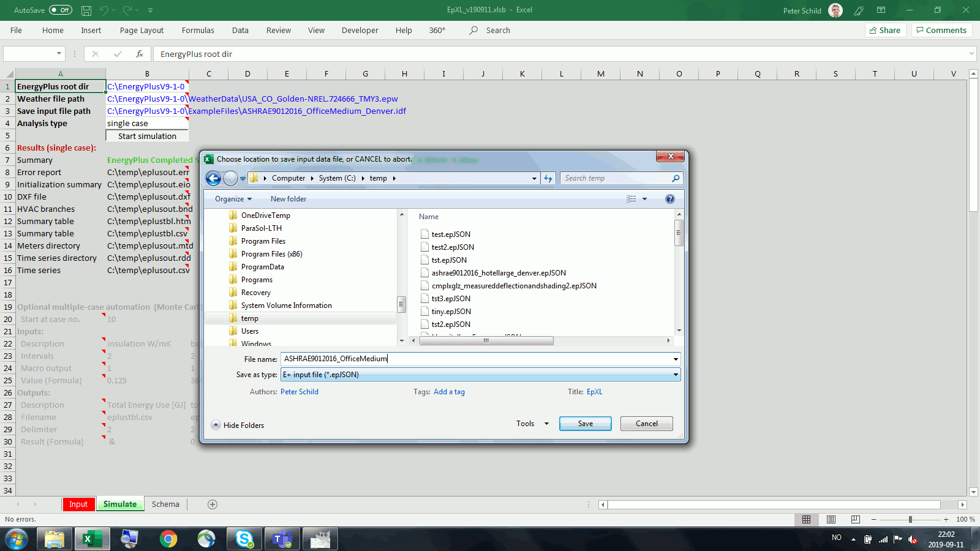Open Customize Quick Access Toolbar dropdown
Viewport: 980px width, 551px height.
coord(151,10)
